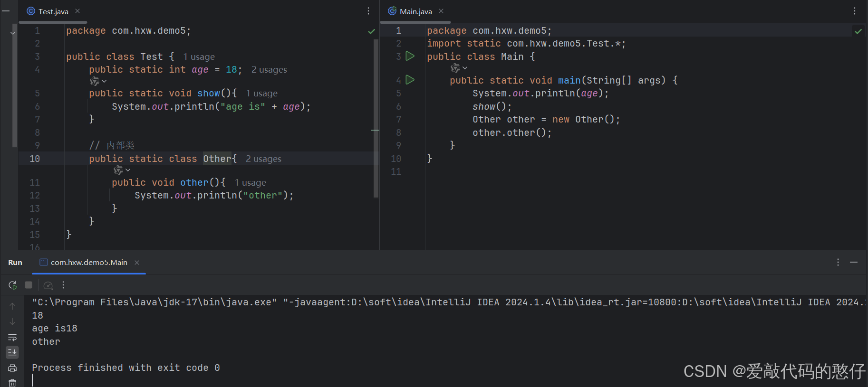Show the 1 usage of class Test
Screen dimensions: 868x387
199,57
